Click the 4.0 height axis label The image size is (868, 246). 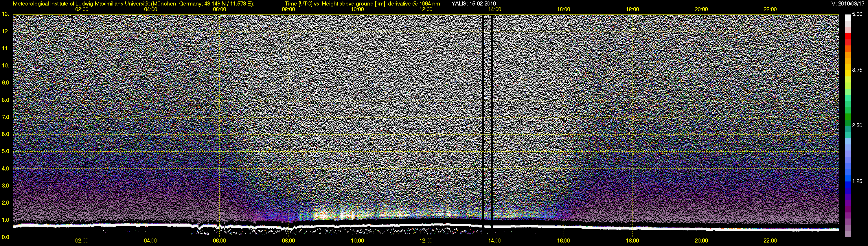point(5,168)
